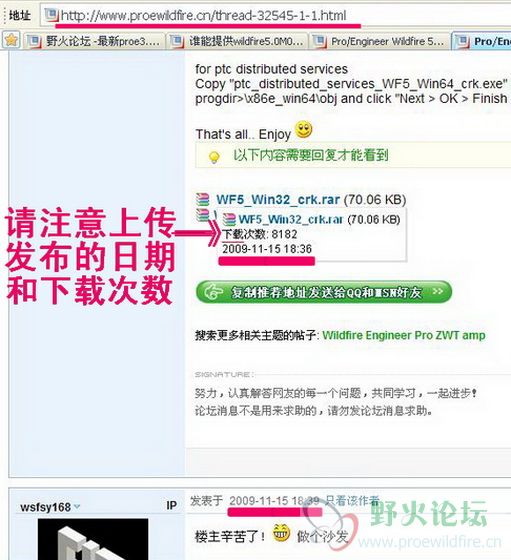Open Wildfire Engineer Pro ZWT amp tag link
This screenshot has height=560, width=511.
tap(404, 335)
